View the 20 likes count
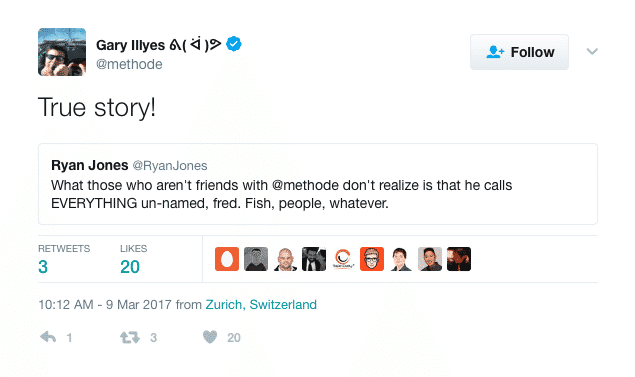 pyautogui.click(x=130, y=267)
